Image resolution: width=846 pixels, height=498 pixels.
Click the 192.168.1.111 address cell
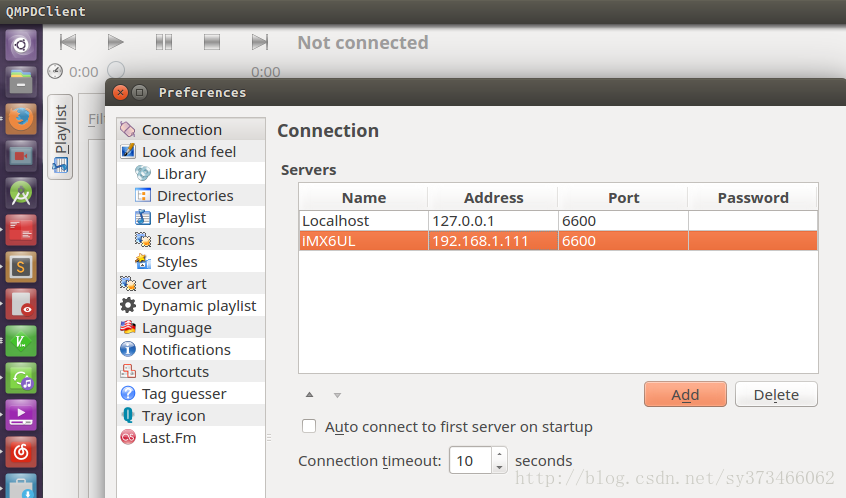[493, 241]
